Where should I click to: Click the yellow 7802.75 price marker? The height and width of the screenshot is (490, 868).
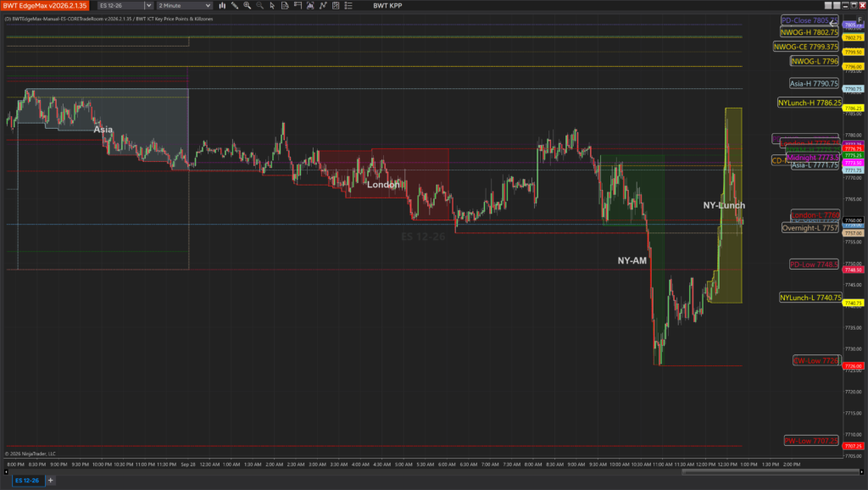click(x=853, y=37)
